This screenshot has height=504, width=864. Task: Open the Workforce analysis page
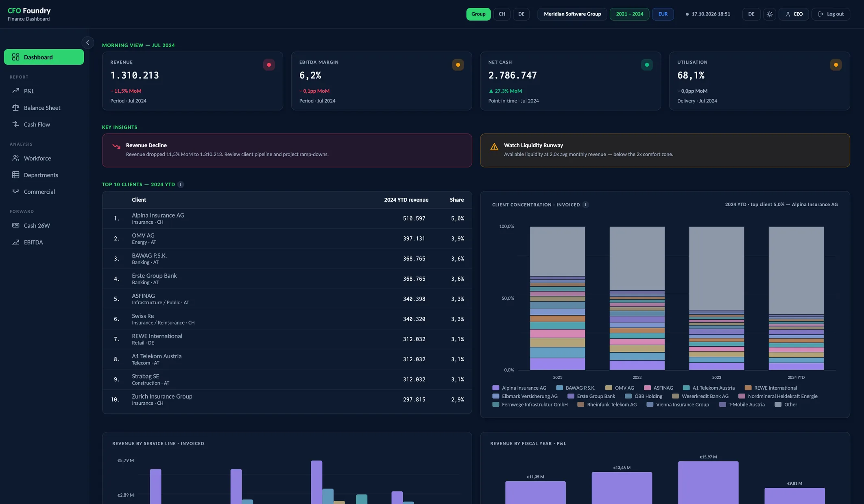[x=44, y=158]
